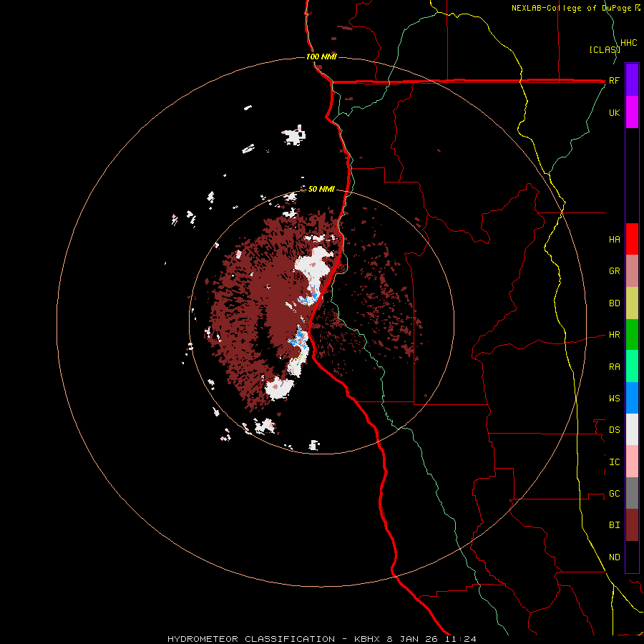Click the NEXLAB-College of DuPage credit
This screenshot has height=644, width=644.
(575, 8)
